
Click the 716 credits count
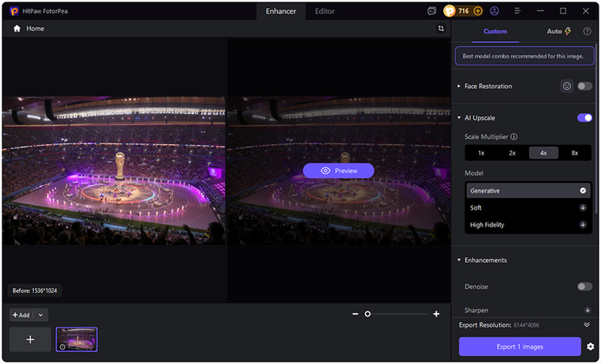click(x=463, y=11)
